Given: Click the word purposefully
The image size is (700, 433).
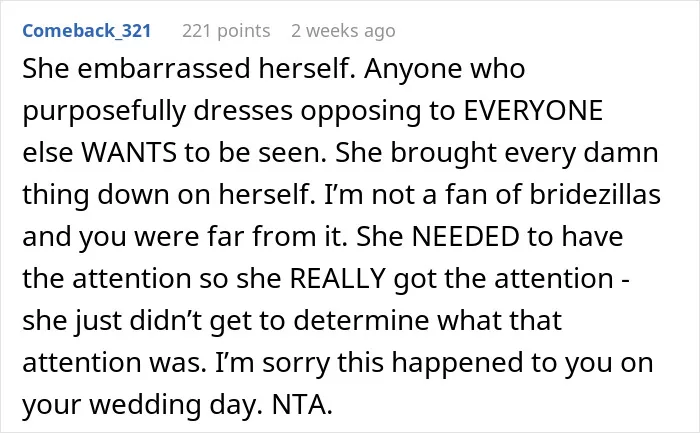Looking at the screenshot, I should pos(104,112).
